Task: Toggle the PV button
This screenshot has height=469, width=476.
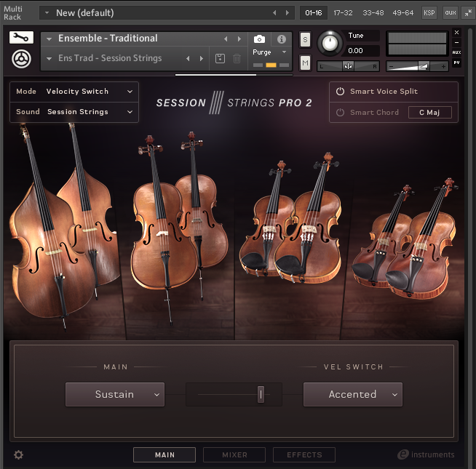Action: point(456,63)
